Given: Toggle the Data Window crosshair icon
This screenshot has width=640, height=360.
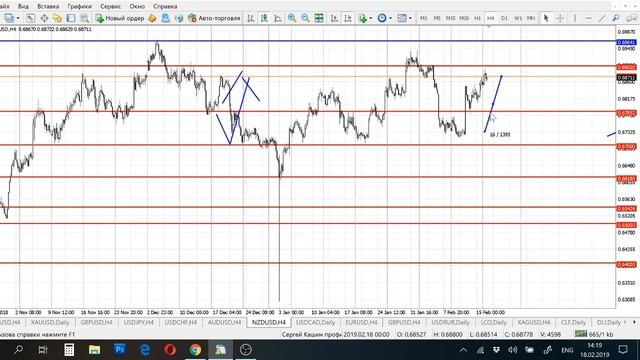Looking at the screenshot, I should (44, 18).
